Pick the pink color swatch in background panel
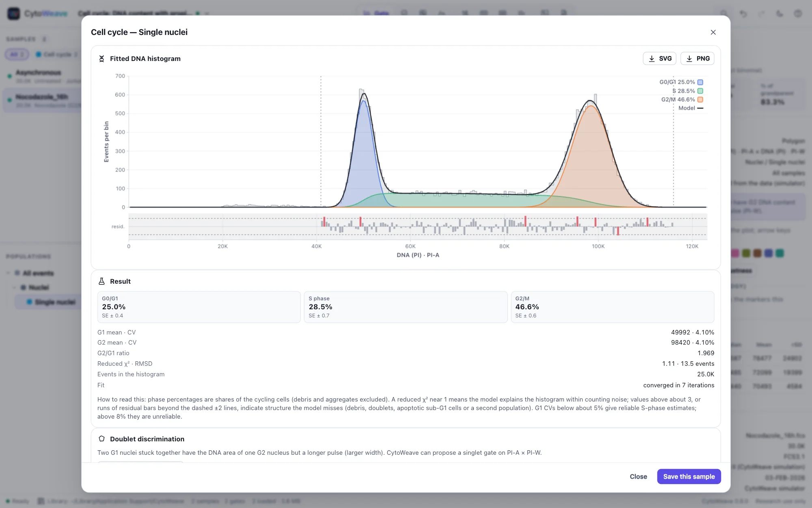This screenshot has width=812, height=508. coord(734,253)
